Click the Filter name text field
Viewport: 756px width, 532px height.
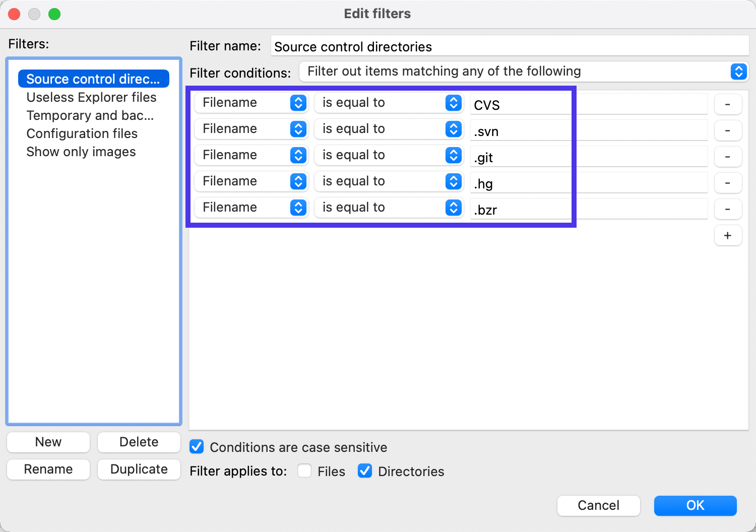click(509, 46)
